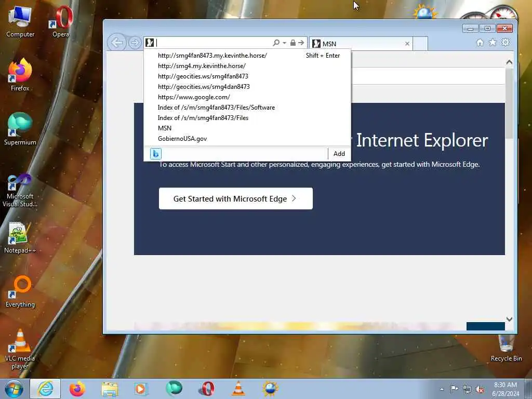
Task: Click the Add search provider button
Action: point(339,154)
